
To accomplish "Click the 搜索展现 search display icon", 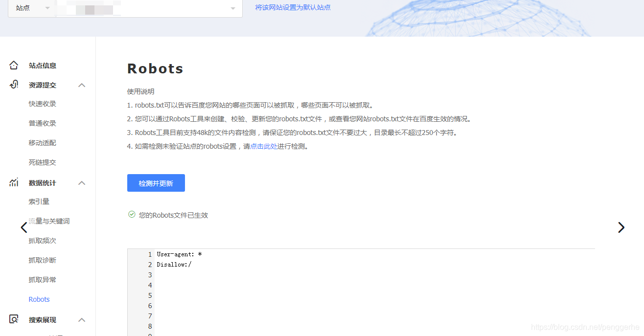I will pyautogui.click(x=13, y=319).
